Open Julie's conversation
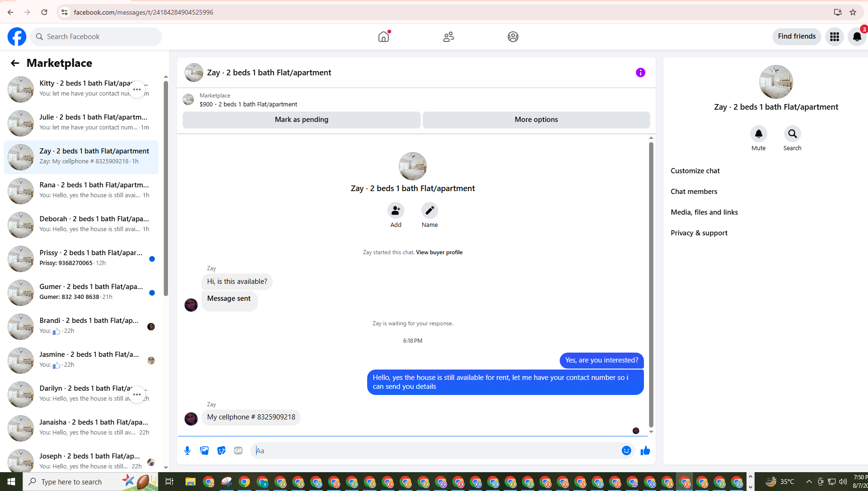Image resolution: width=868 pixels, height=491 pixels. [x=81, y=123]
